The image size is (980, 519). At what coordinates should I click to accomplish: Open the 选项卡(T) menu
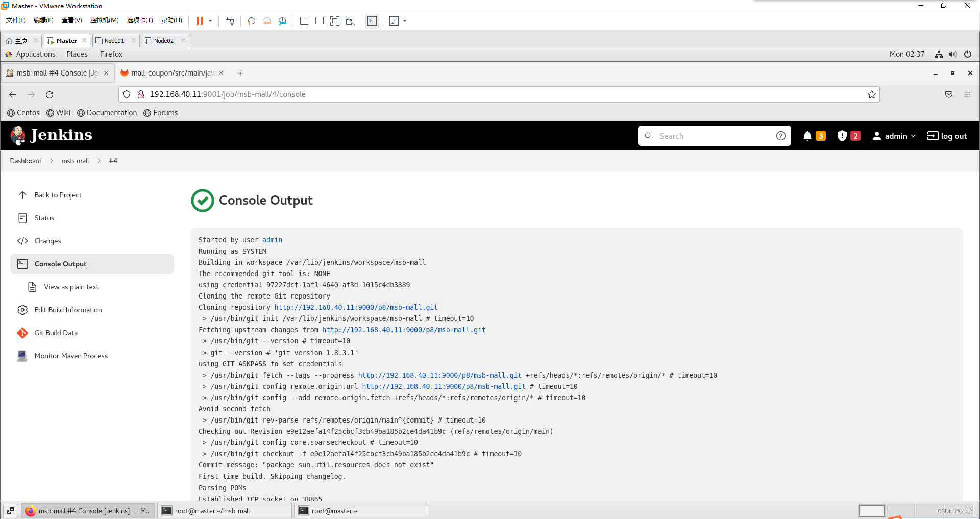(x=140, y=20)
